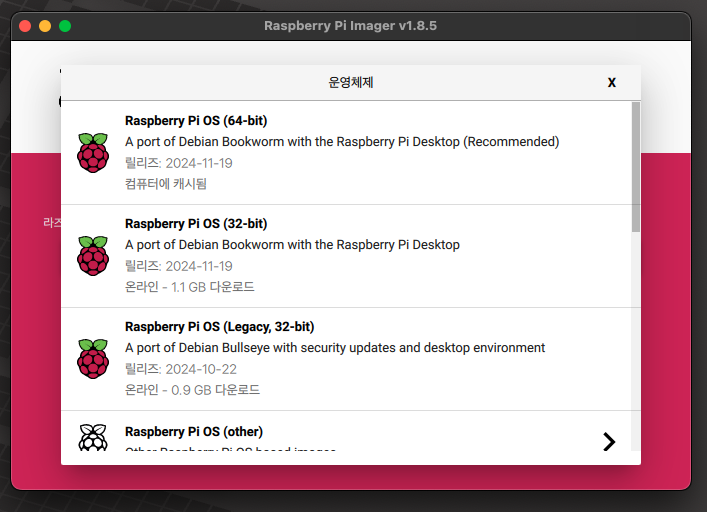
Task: Click the green maximize window button
Action: (65, 26)
